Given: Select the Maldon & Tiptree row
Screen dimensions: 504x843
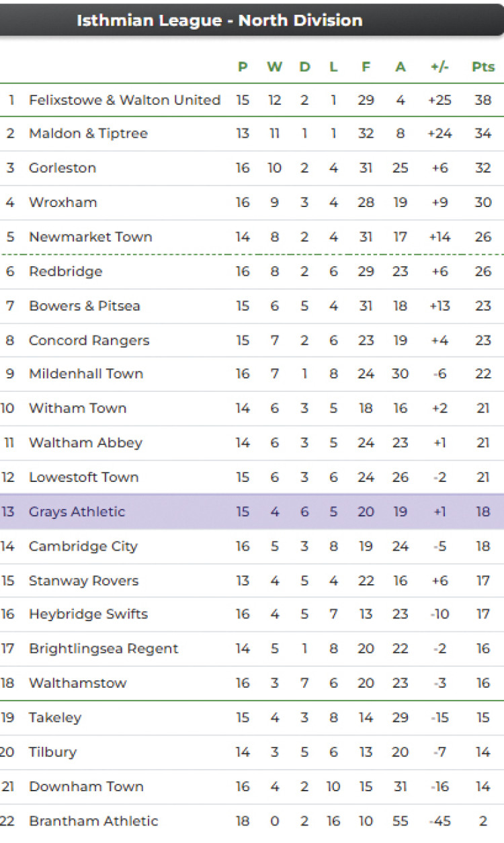Looking at the screenshot, I should pos(88,133).
